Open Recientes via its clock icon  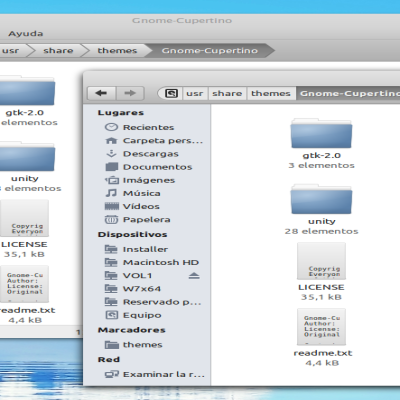[x=111, y=127]
